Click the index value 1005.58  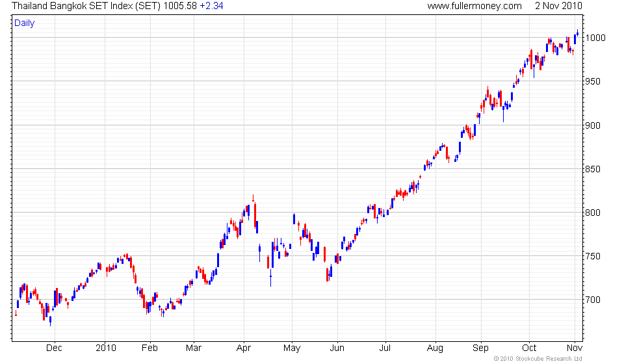[x=180, y=6]
